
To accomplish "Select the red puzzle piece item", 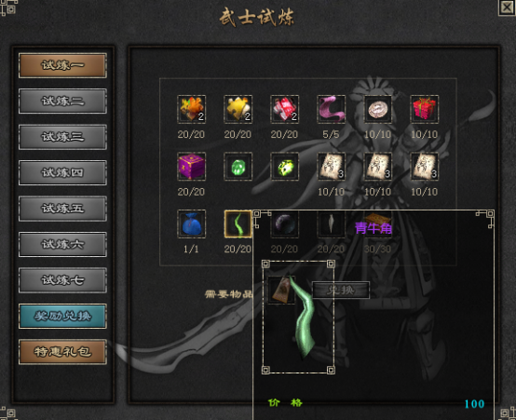I will coord(284,109).
